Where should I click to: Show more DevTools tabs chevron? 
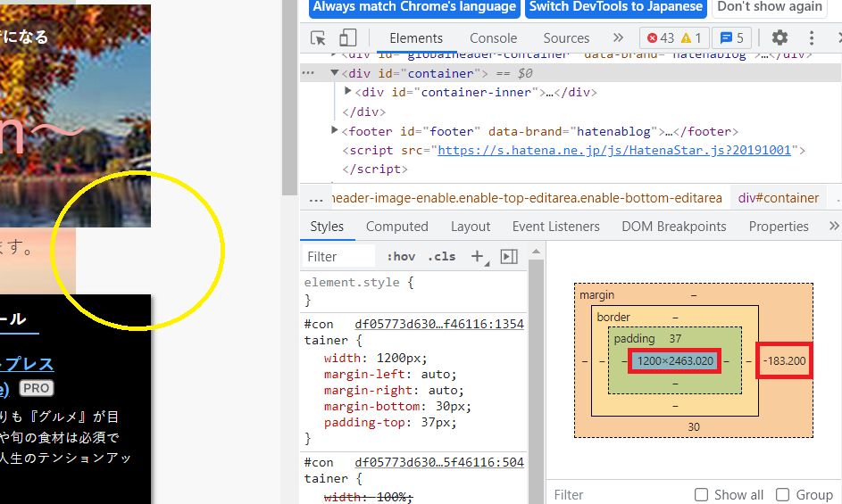click(618, 37)
